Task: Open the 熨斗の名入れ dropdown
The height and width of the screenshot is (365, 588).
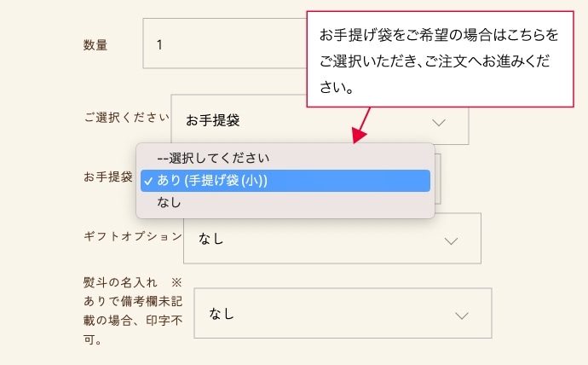Action: [343, 313]
